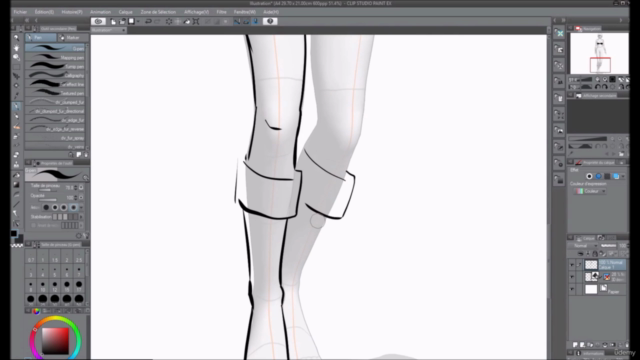
Task: Click the support help icon in command bar
Action: (270, 21)
